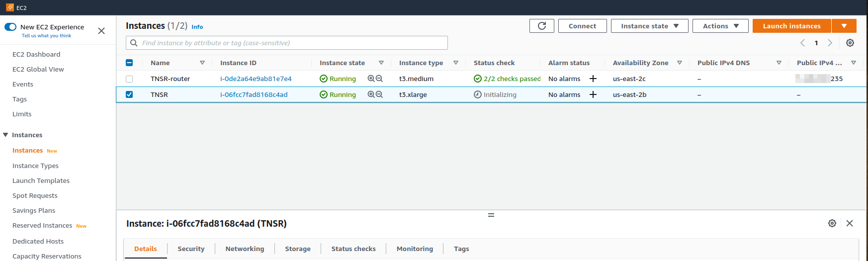Zoom in on TNSR-router instance state
Image resolution: width=868 pixels, height=261 pixels.
pyautogui.click(x=371, y=79)
